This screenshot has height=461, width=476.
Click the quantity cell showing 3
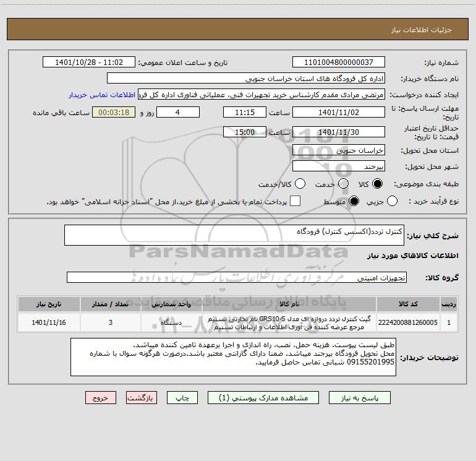111,322
